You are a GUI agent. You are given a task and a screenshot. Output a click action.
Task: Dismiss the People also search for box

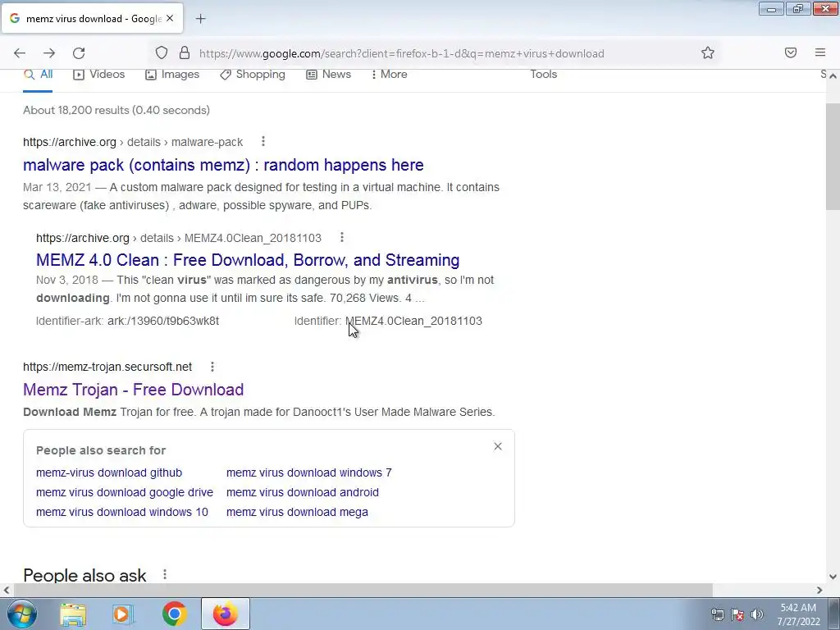[498, 446]
